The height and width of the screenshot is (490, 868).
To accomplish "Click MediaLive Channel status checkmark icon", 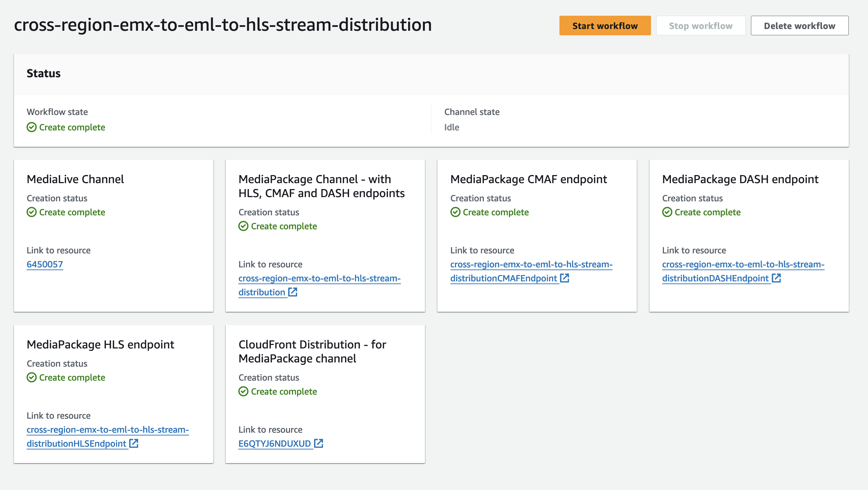I will coord(31,212).
